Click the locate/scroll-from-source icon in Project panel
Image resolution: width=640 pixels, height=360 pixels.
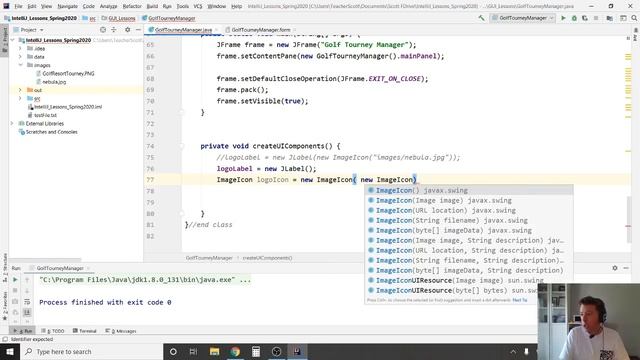[x=103, y=30]
